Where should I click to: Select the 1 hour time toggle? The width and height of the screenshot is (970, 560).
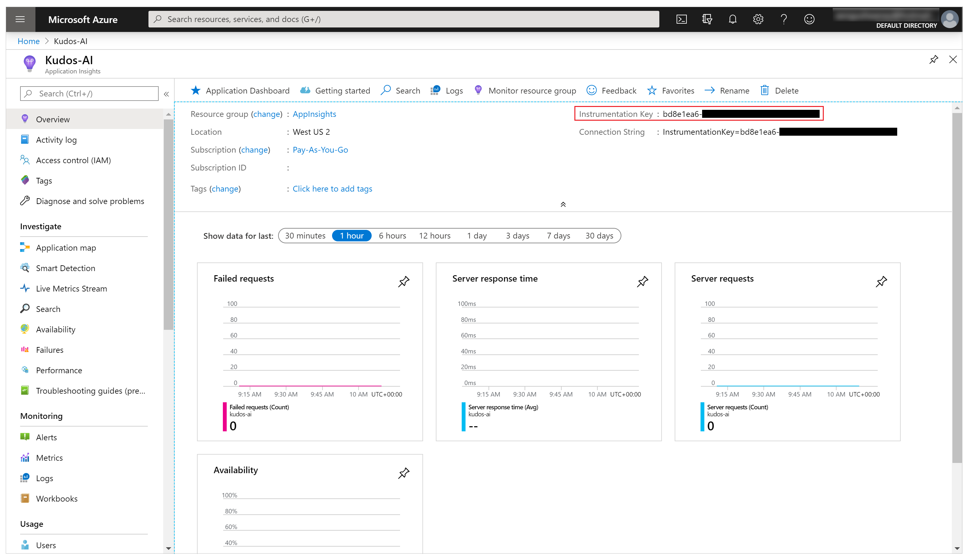[x=353, y=235]
